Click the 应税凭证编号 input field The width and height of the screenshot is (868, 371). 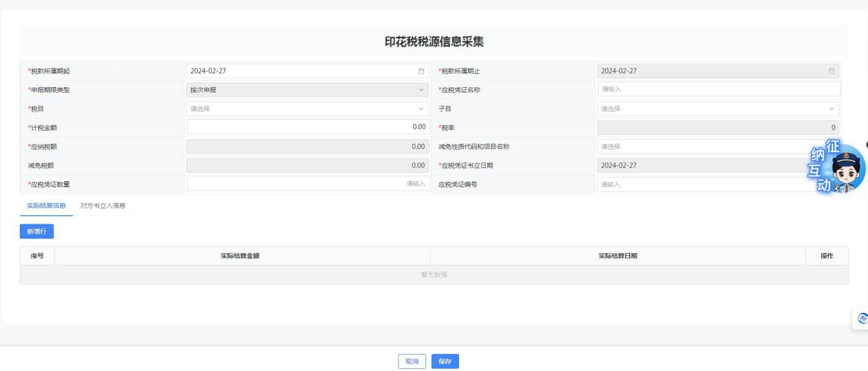pos(699,184)
